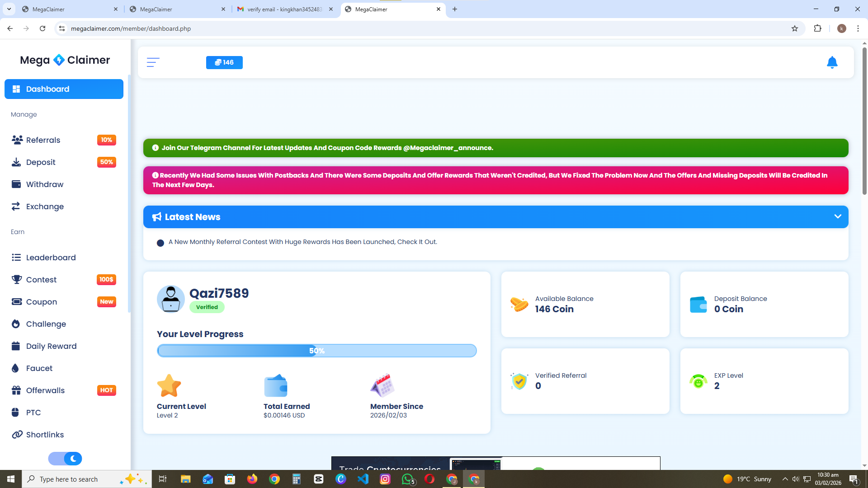Show hidden system tray icons

click(785, 479)
